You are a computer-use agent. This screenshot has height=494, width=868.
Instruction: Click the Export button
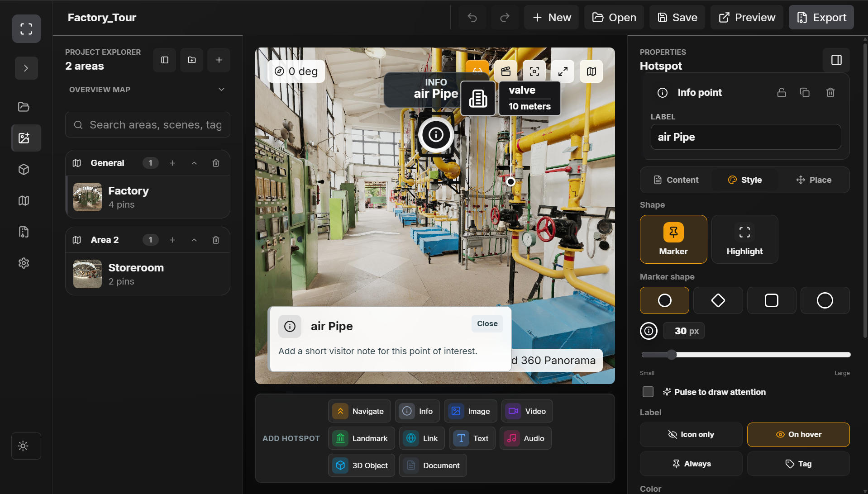click(x=821, y=18)
